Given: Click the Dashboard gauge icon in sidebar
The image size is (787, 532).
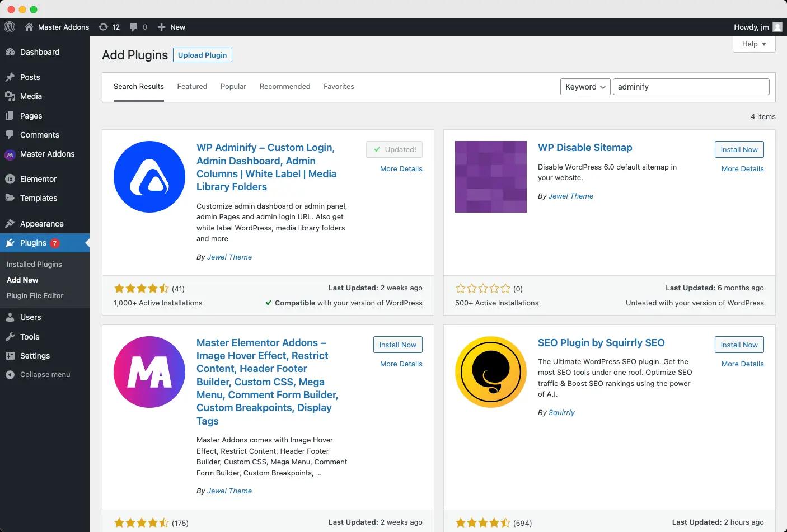Looking at the screenshot, I should coord(10,52).
